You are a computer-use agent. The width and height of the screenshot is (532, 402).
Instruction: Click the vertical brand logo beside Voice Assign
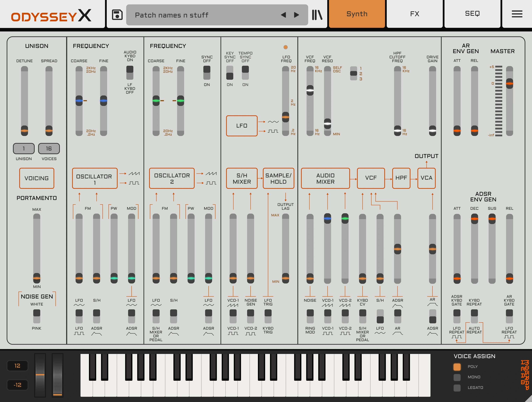click(525, 375)
